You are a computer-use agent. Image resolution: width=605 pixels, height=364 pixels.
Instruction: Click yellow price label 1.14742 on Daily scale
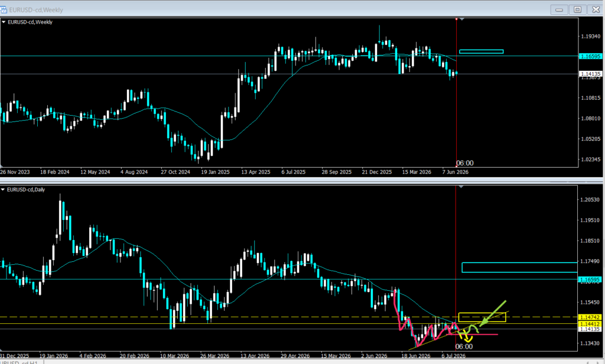point(590,317)
